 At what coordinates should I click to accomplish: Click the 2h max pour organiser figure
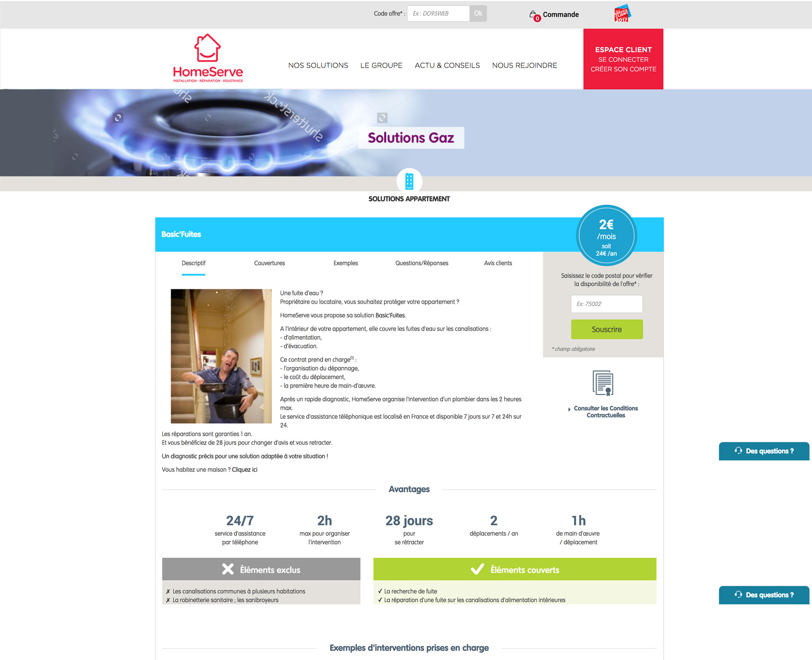click(325, 530)
